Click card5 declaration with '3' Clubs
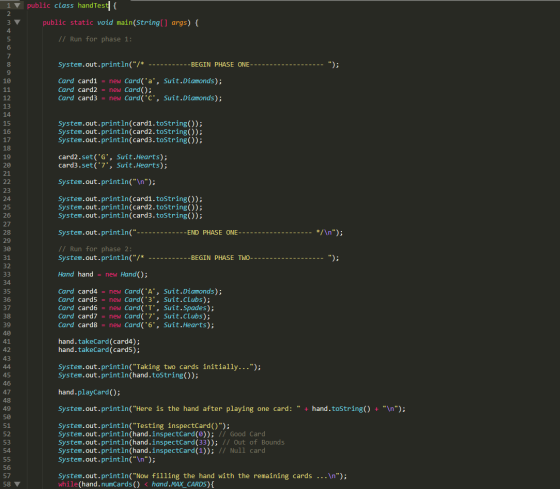Screen dimensions: 560x489 point(134,300)
